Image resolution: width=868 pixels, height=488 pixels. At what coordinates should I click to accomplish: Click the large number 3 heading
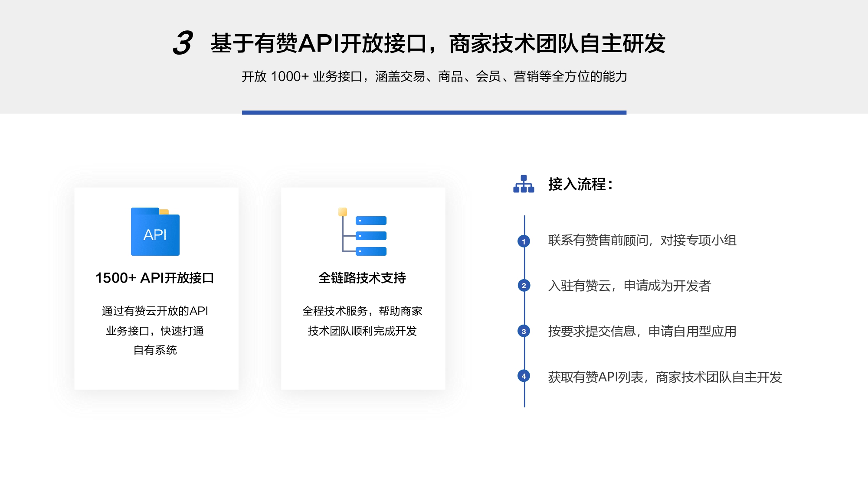(x=183, y=43)
